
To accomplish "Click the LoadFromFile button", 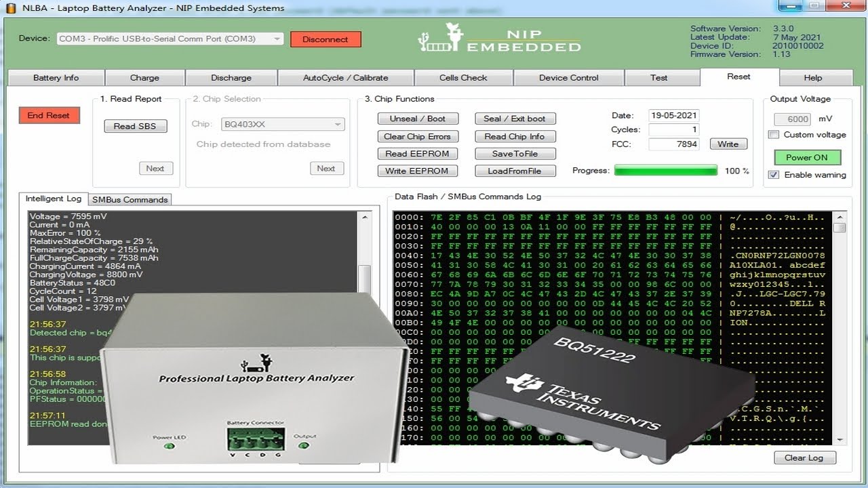I will click(x=515, y=171).
